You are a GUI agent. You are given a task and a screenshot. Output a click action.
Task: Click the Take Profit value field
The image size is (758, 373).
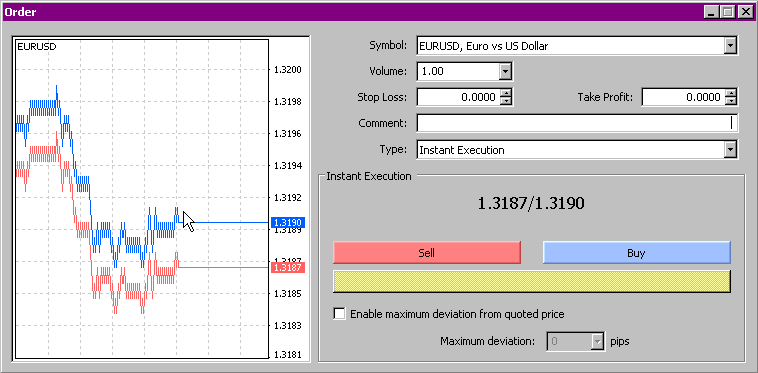click(684, 98)
